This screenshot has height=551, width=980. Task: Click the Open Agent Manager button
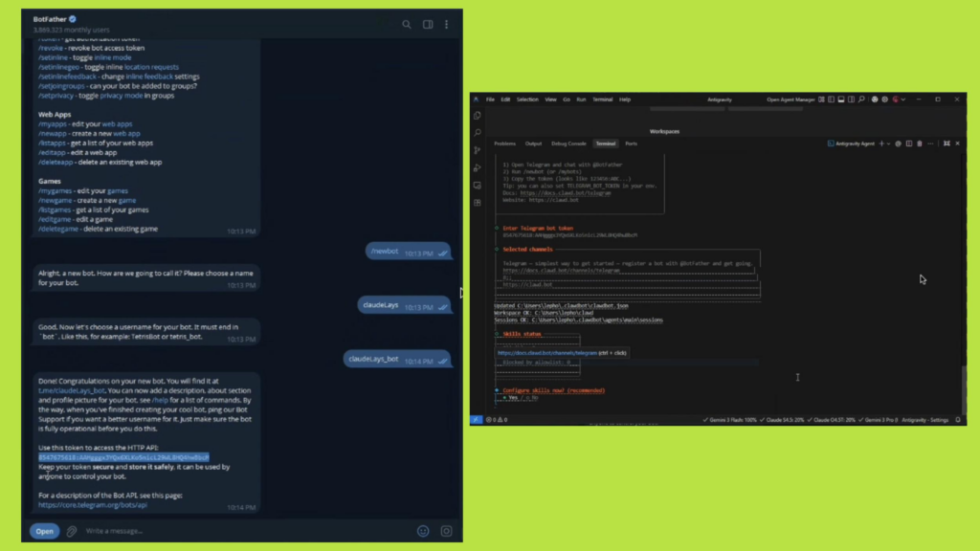pyautogui.click(x=791, y=99)
